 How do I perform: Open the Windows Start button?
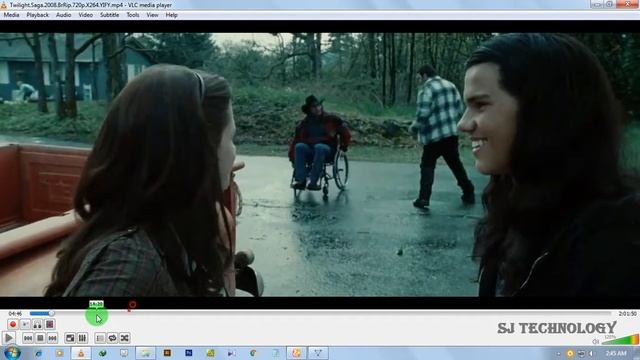coord(11,353)
